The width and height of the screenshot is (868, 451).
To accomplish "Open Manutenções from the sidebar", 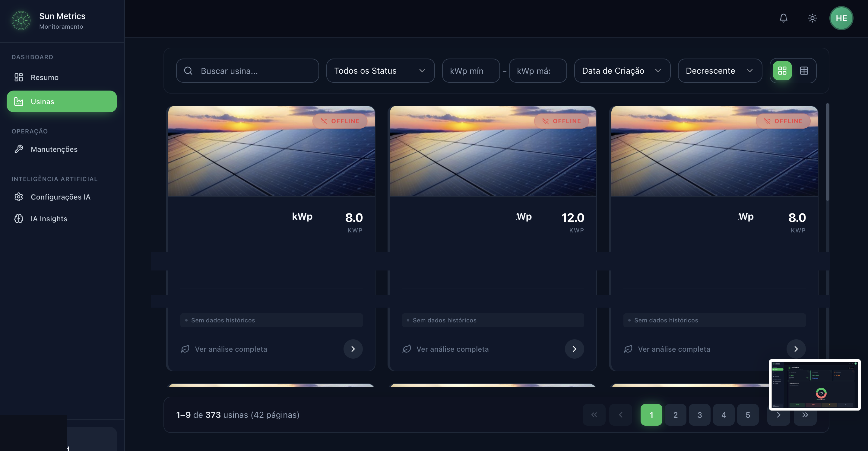I will tap(54, 149).
